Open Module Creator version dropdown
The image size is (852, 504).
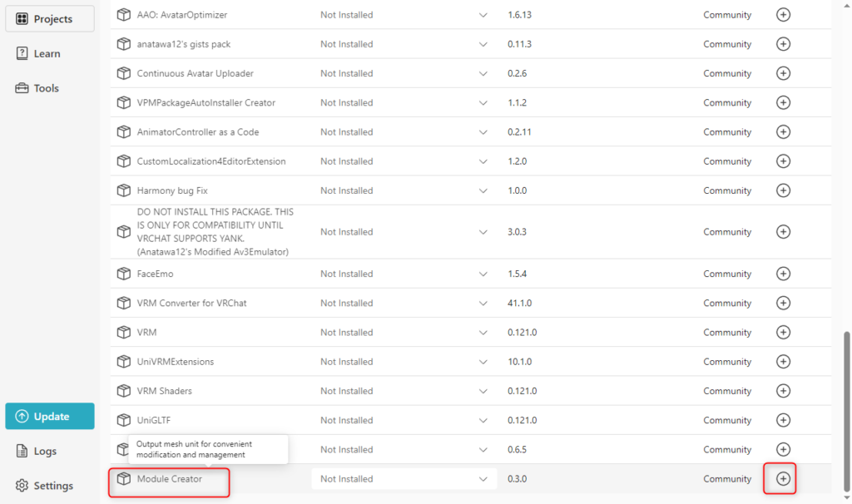point(404,479)
